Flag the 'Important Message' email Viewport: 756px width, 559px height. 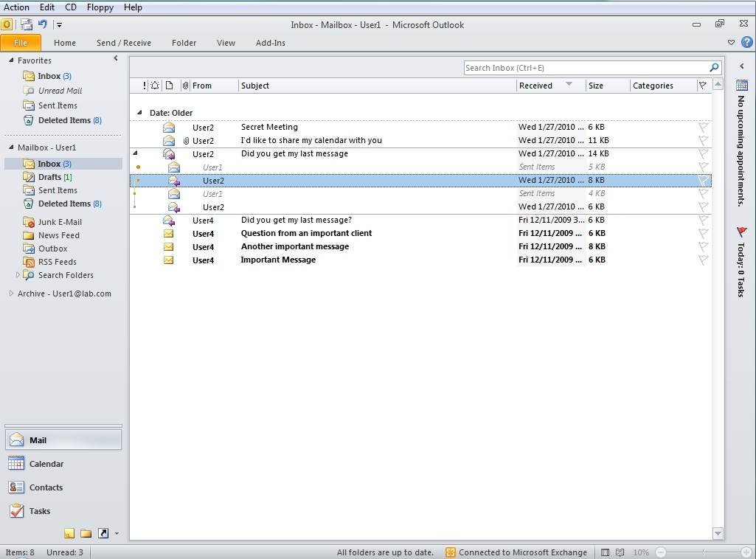(x=704, y=260)
